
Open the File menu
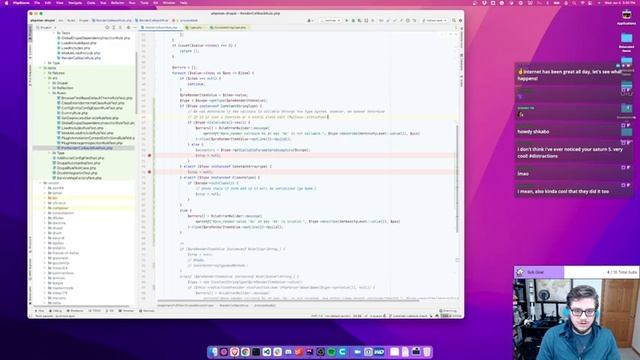pyautogui.click(x=37, y=3)
